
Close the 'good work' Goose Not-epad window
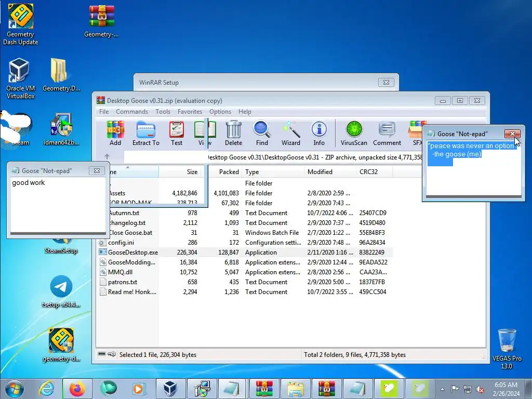(x=97, y=170)
